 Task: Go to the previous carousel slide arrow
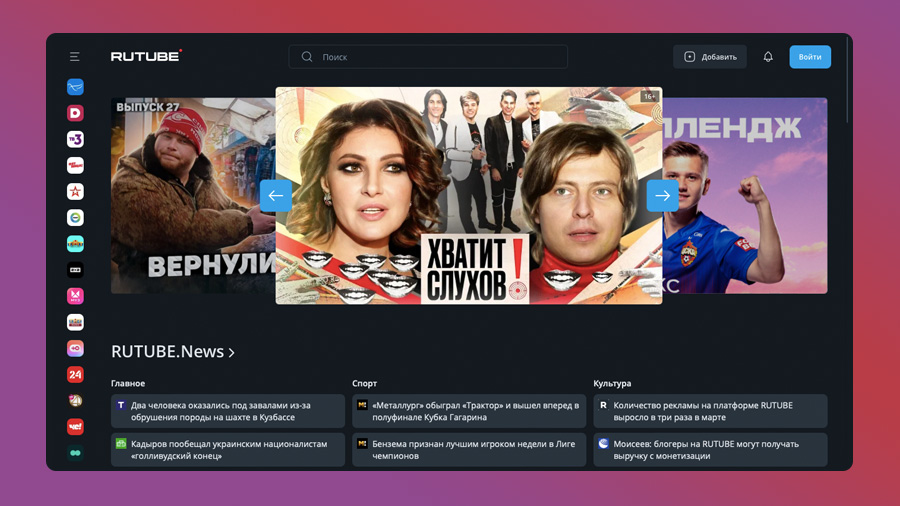click(276, 196)
